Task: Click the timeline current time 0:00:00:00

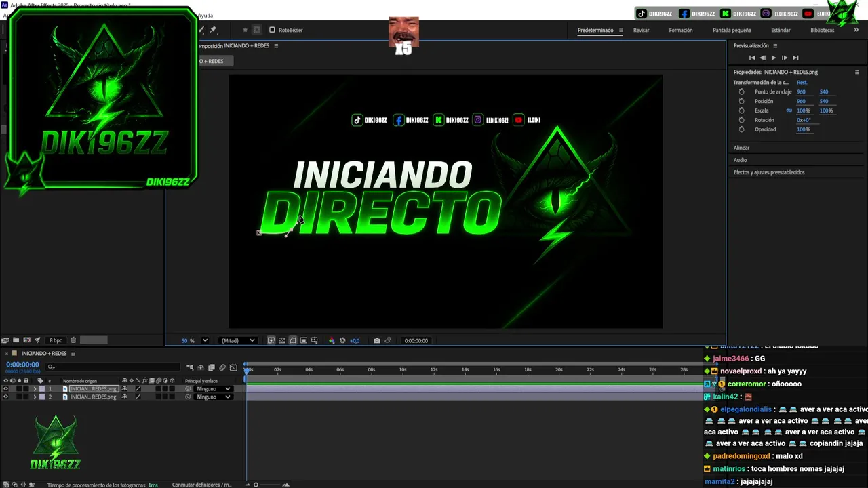Action: click(22, 365)
